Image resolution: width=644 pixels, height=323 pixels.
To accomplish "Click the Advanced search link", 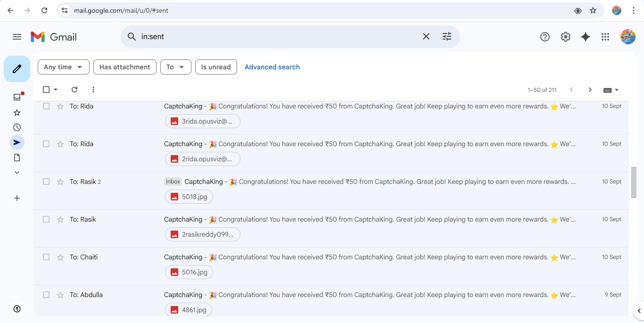I will 272,67.
